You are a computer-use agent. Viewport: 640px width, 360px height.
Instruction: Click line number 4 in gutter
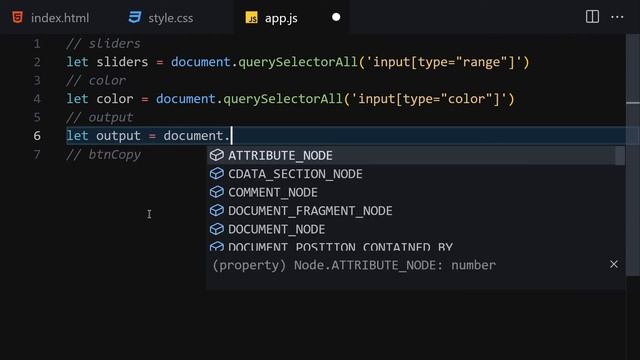(37, 99)
